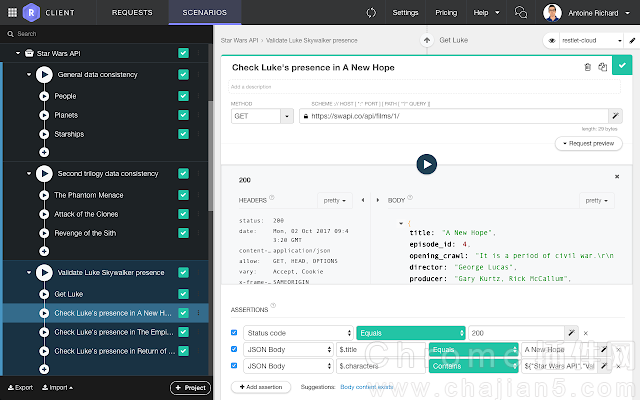
Task: Play the Planets request
Action: click(44, 116)
